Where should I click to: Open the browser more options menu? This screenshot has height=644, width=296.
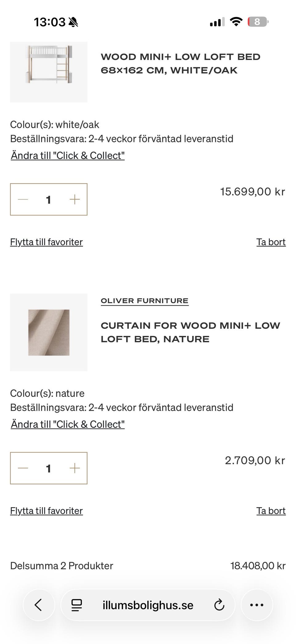coord(257,605)
